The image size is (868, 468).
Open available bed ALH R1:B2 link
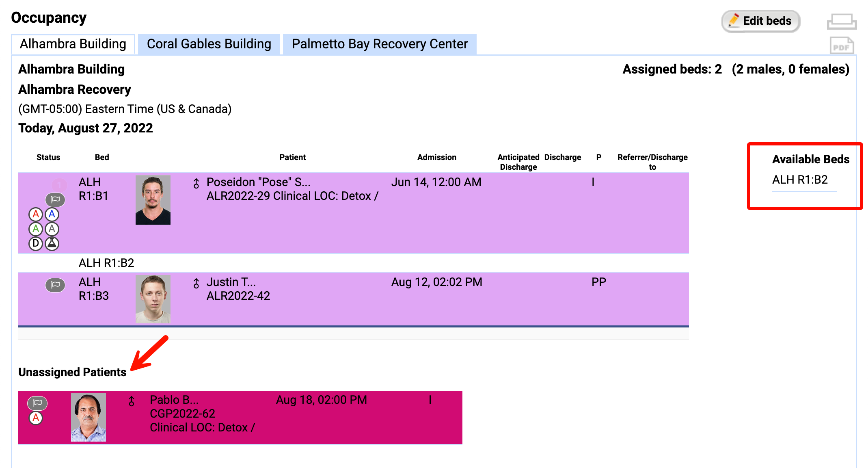coord(799,180)
